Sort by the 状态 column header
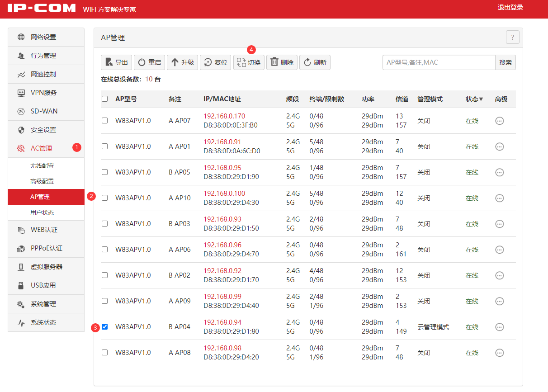The width and height of the screenshot is (548, 392). 474,99
